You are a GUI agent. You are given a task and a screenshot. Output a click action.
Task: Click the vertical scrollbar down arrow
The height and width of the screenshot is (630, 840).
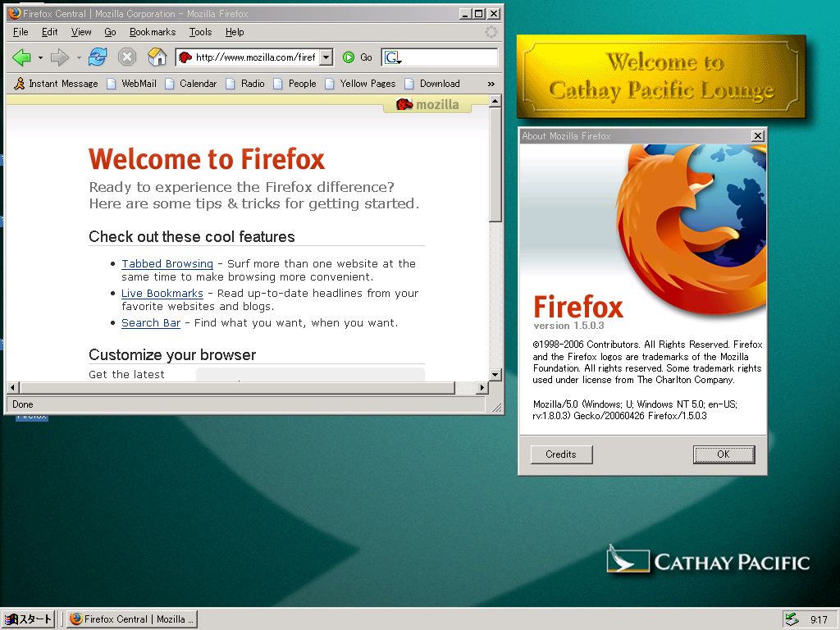(495, 375)
